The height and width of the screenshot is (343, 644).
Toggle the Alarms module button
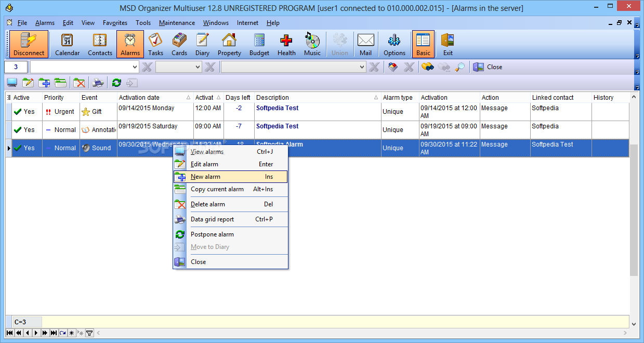130,44
